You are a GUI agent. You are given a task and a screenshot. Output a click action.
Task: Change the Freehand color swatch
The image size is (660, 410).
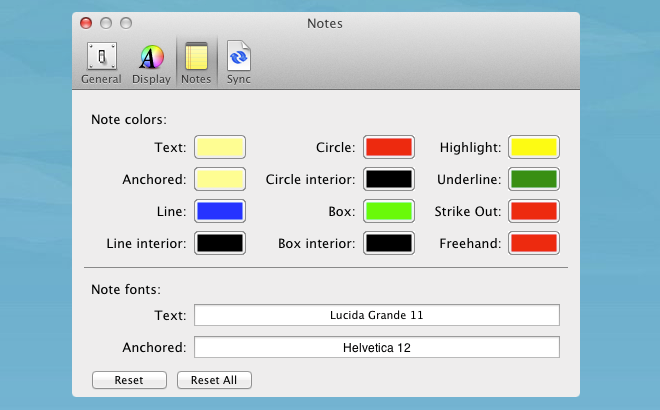pos(534,243)
